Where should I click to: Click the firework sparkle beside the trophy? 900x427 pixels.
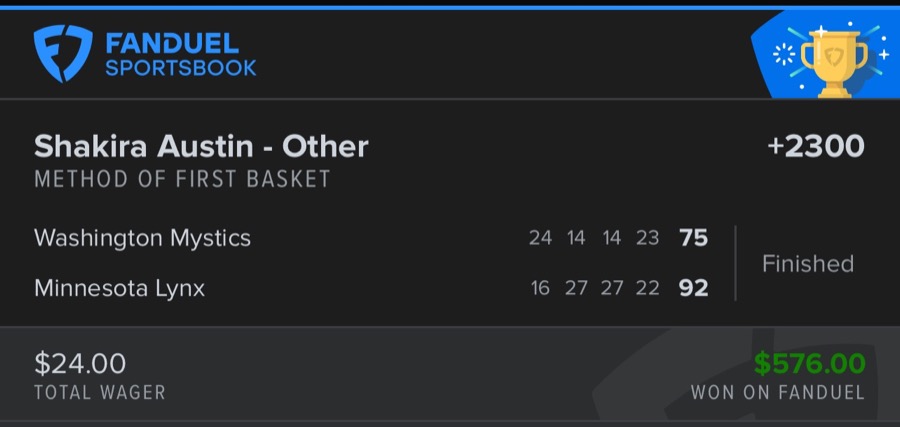pos(785,57)
